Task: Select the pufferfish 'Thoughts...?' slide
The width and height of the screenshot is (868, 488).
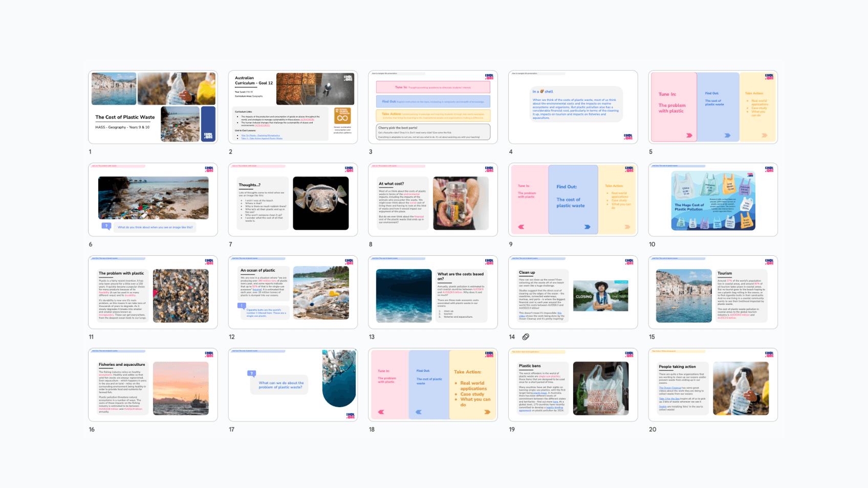Action: (x=293, y=199)
